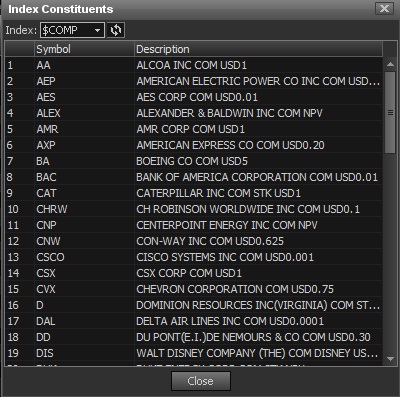Click DOMINION RESOURCES INC(VIRGINIA) description
Screen dimensions: 400x397
point(258,305)
